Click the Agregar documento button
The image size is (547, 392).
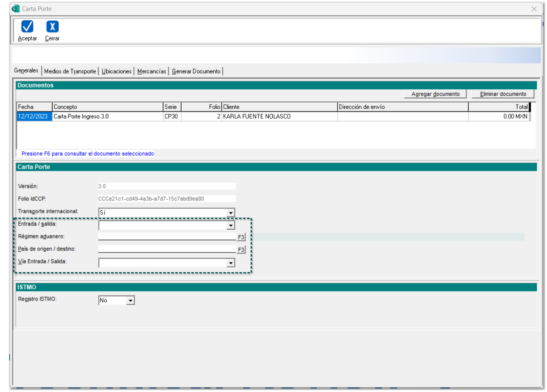(435, 94)
